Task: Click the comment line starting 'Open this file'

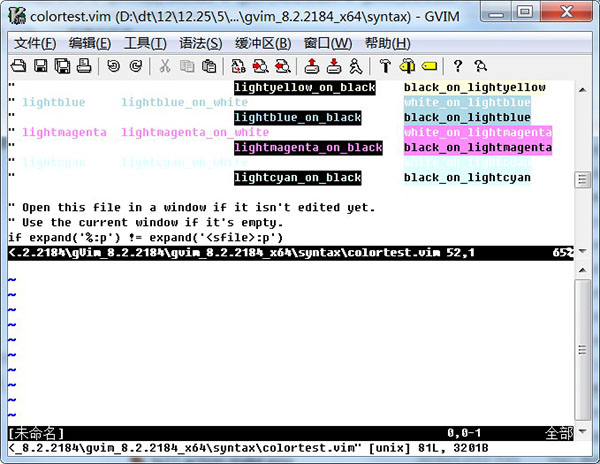Action: tap(192, 208)
